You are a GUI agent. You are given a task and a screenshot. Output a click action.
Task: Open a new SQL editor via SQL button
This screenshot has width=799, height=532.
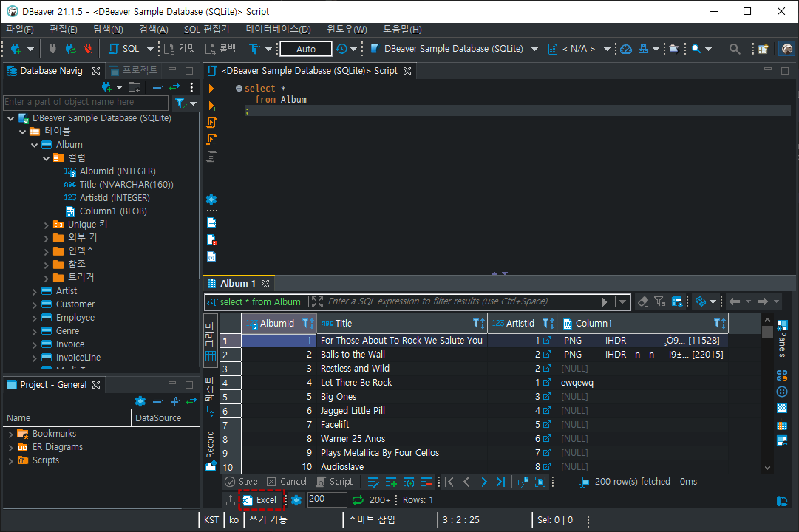point(125,49)
